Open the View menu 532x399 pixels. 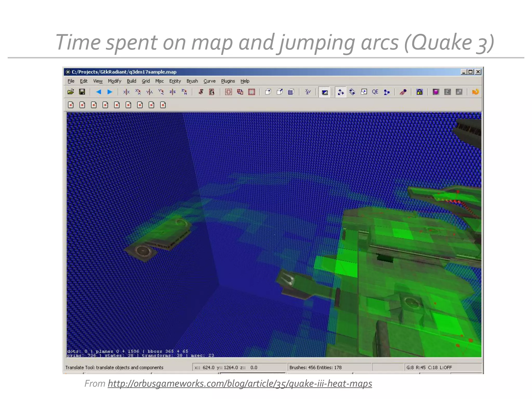pos(98,81)
